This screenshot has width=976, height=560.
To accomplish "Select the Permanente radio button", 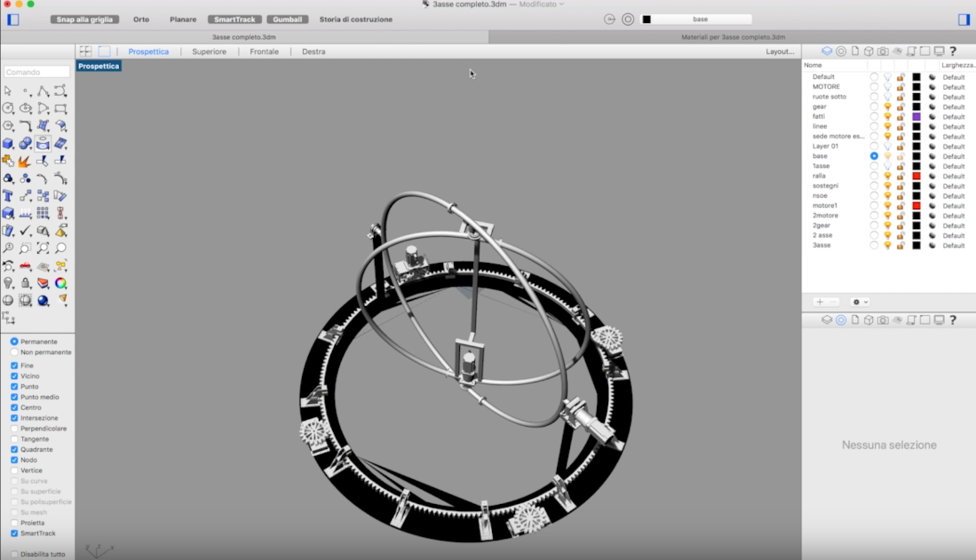I will click(x=14, y=342).
